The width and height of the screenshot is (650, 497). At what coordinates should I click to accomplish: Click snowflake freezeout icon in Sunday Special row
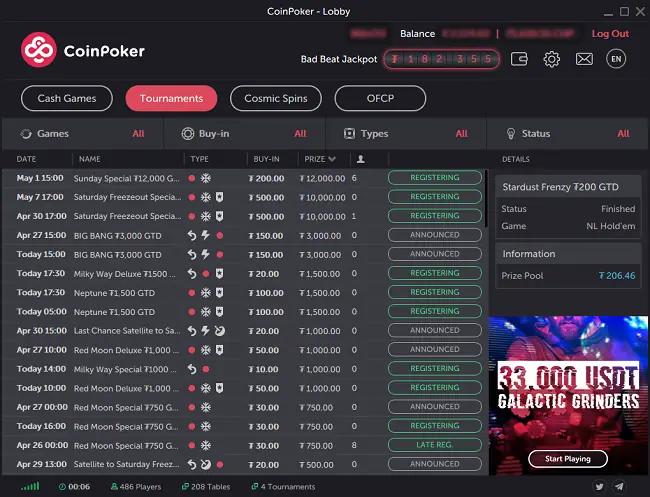click(x=206, y=178)
